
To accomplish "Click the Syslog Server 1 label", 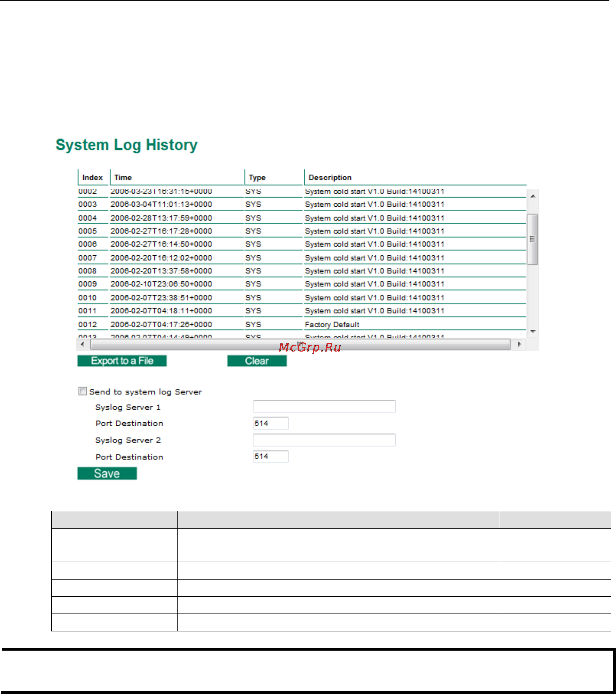I will [128, 407].
